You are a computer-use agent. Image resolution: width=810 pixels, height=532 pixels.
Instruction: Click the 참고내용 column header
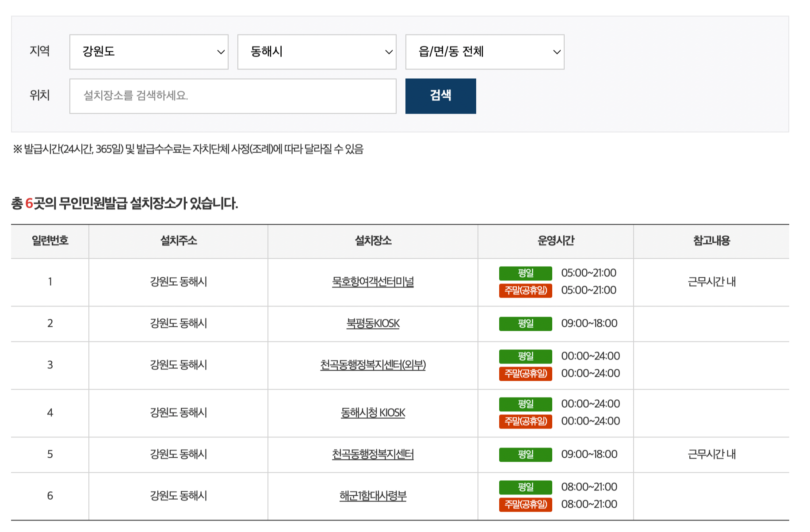coord(711,241)
